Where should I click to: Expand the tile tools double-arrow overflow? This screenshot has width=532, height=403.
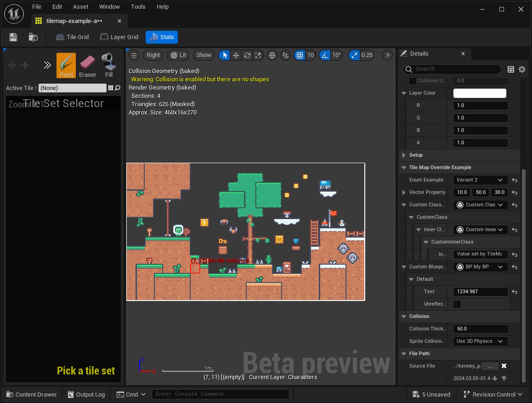click(47, 65)
